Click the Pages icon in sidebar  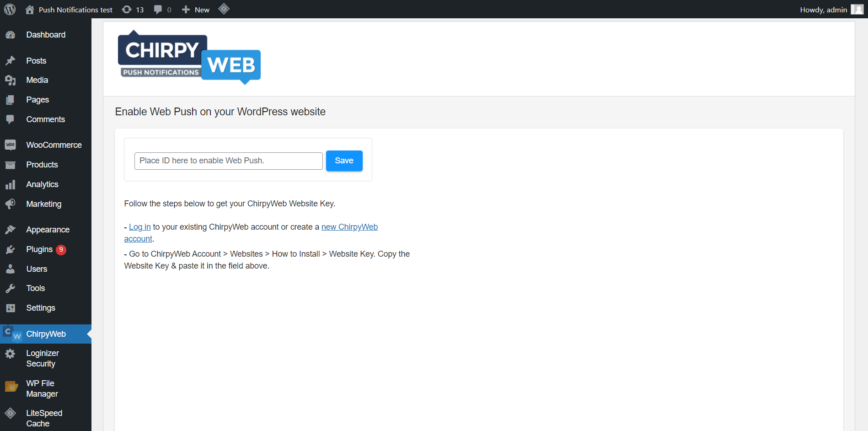pos(10,100)
